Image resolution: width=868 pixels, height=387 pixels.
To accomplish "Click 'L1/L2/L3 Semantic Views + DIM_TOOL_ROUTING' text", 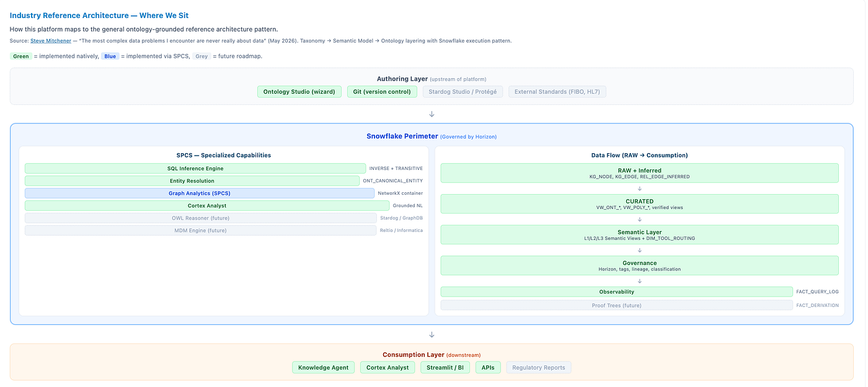I will click(x=639, y=239).
